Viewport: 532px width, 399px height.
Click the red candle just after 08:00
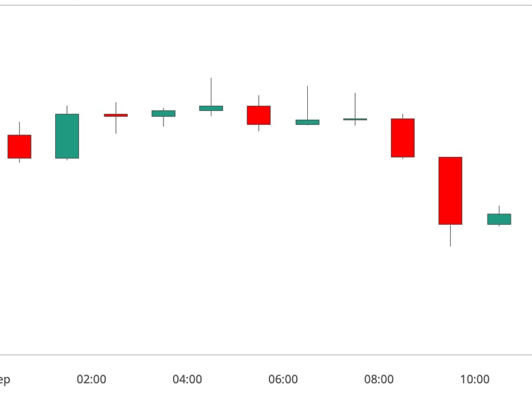(402, 138)
